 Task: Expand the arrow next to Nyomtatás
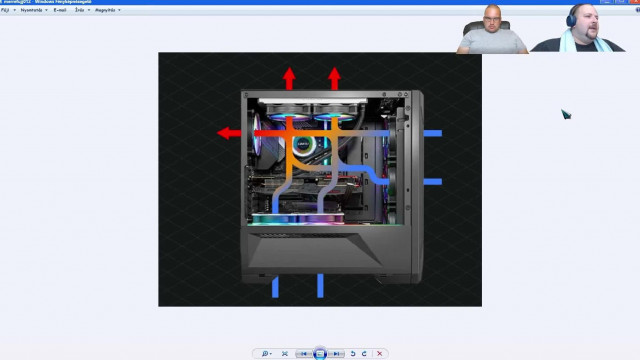(x=46, y=10)
